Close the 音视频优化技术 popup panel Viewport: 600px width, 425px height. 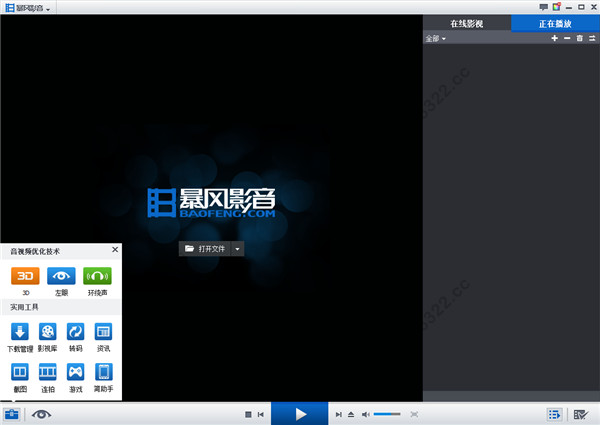pos(115,249)
